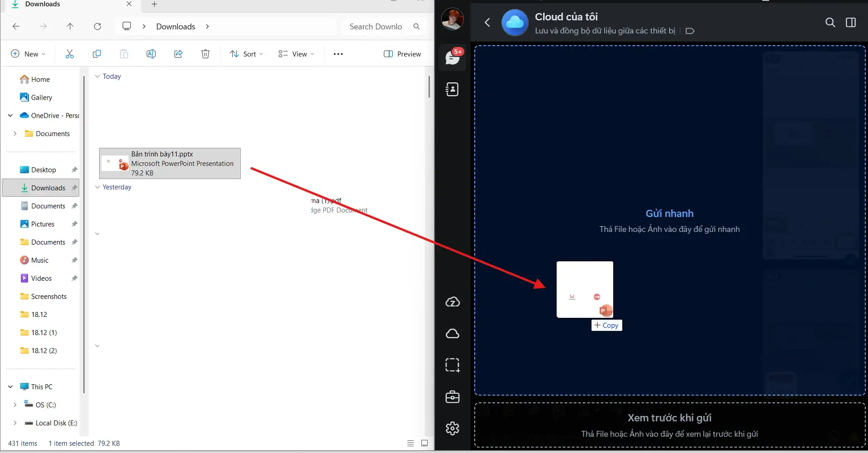Open the See more (...) menu
This screenshot has height=453, width=868.
tap(339, 54)
